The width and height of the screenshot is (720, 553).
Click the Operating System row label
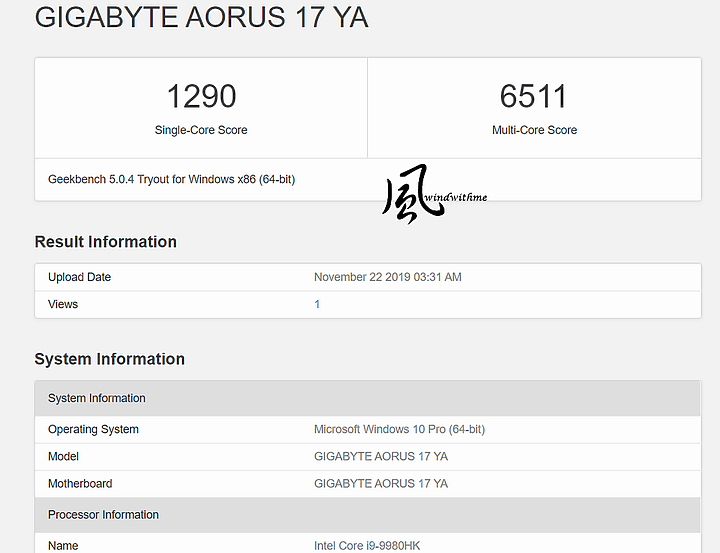[x=93, y=429]
